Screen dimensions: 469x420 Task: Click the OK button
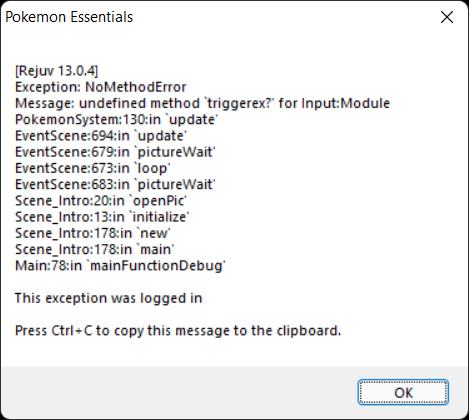403,392
